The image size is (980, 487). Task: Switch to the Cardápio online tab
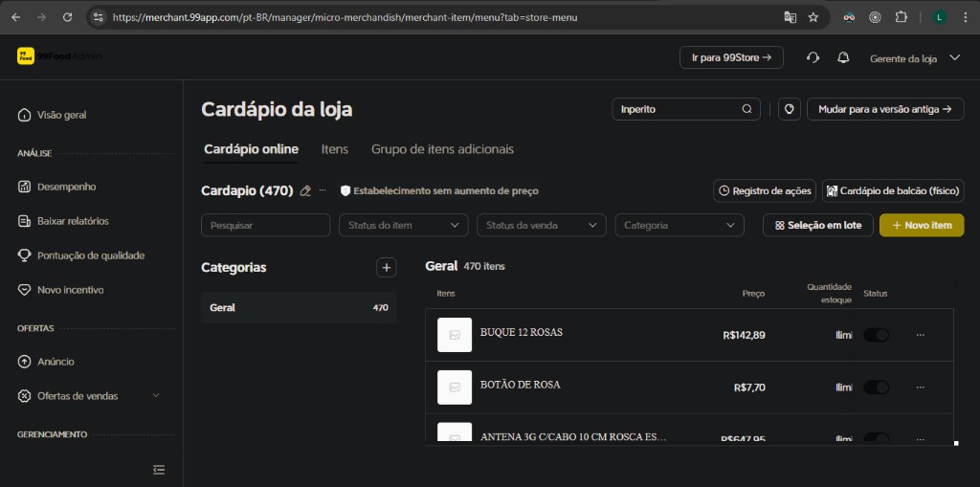click(x=252, y=149)
